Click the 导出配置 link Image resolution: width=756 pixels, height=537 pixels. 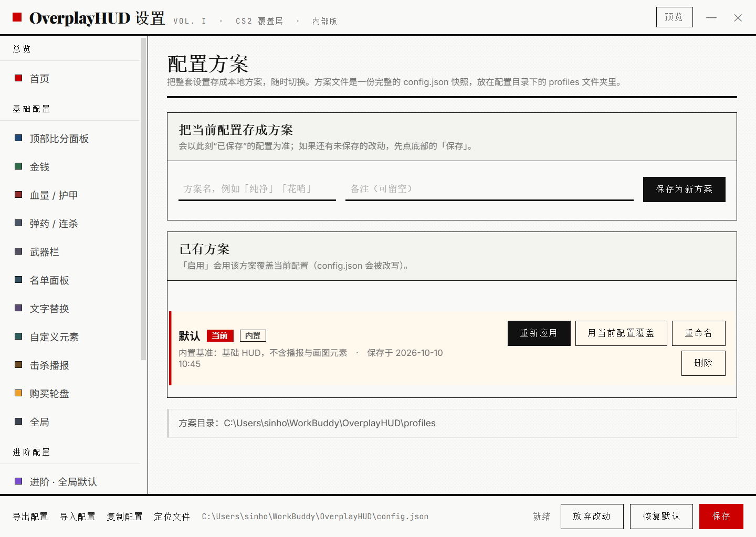[x=30, y=517]
